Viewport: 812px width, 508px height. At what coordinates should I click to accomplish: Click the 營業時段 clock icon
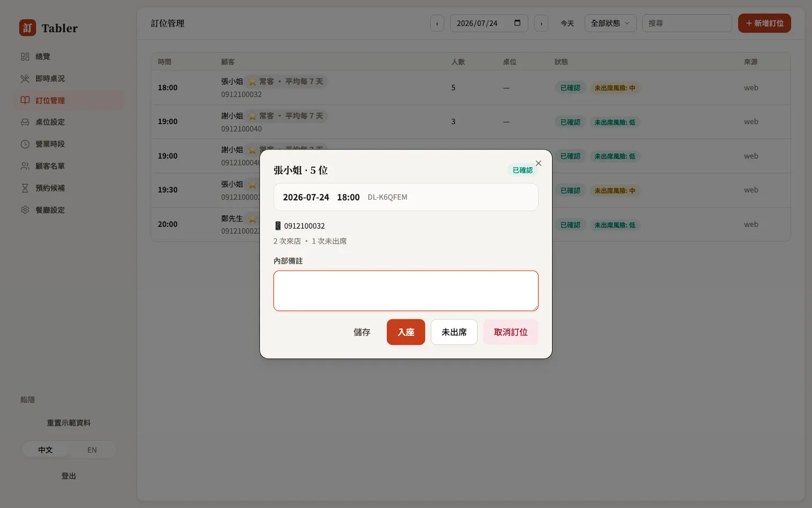(25, 144)
